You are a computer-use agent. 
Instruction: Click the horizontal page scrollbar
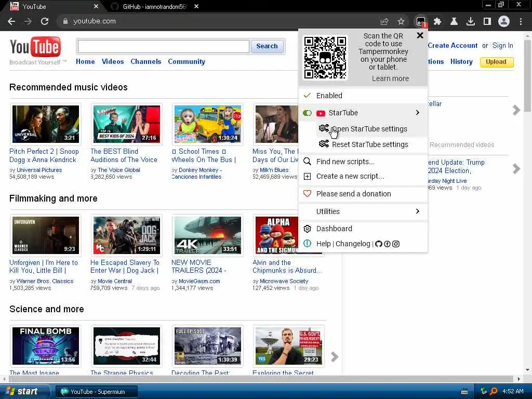click(x=260, y=379)
